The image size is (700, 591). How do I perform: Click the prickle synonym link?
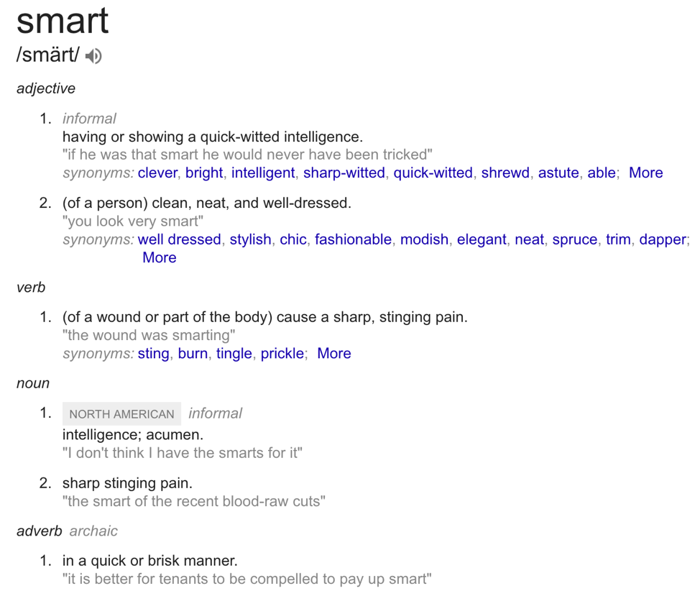282,353
